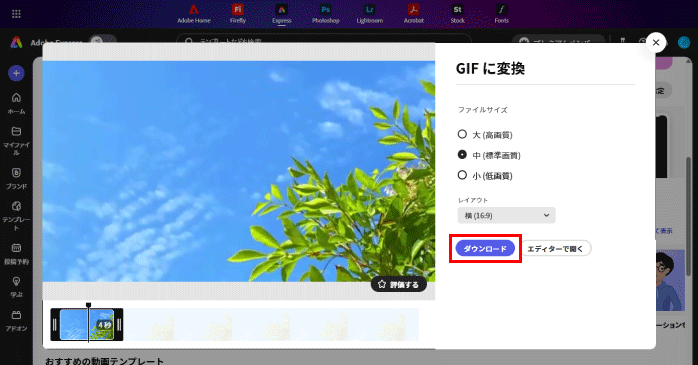
Task: Open the apps grid launcher icon
Action: tap(16, 14)
